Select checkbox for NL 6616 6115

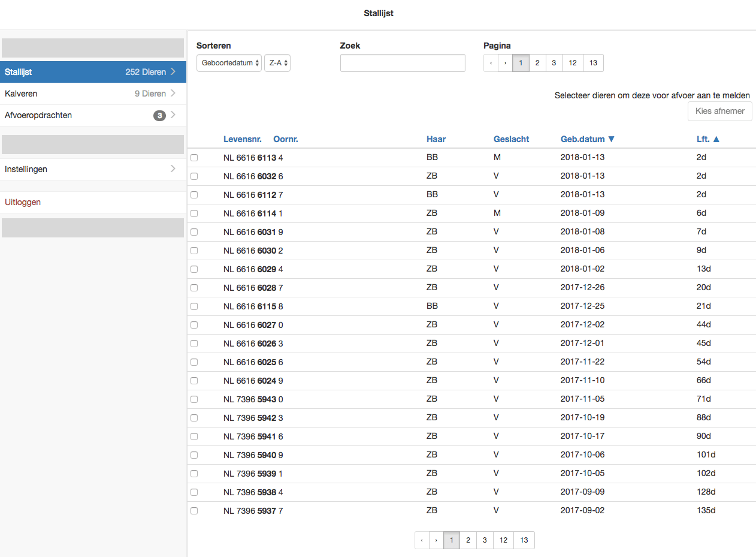(194, 306)
